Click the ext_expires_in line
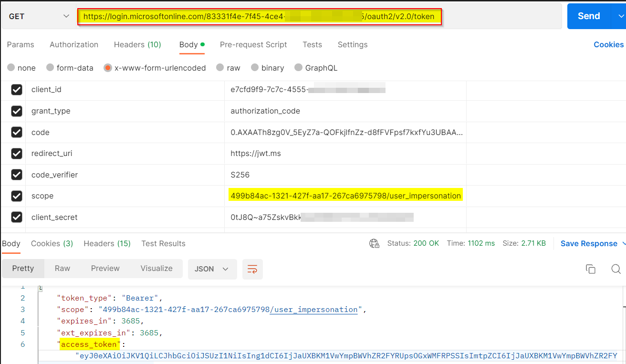 [x=110, y=333]
